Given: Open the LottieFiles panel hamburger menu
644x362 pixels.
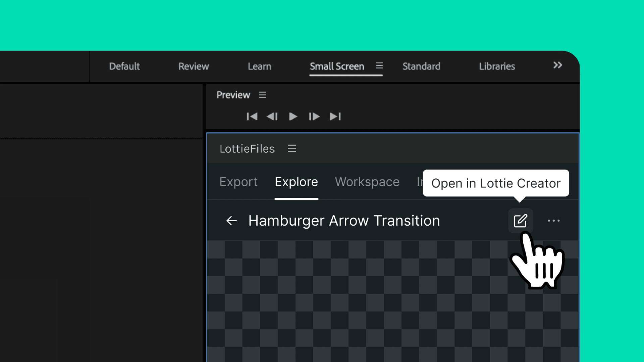Looking at the screenshot, I should click(x=292, y=148).
